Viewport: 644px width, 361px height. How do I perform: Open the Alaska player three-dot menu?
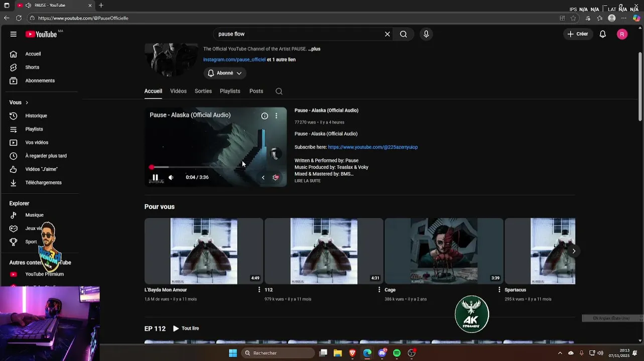point(276,116)
